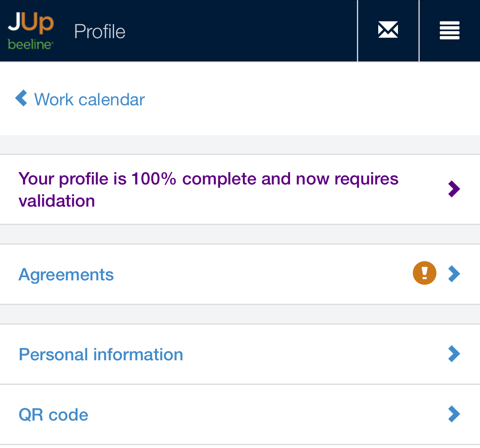This screenshot has width=480, height=448.
Task: Open messages via the envelope icon
Action: tap(388, 30)
